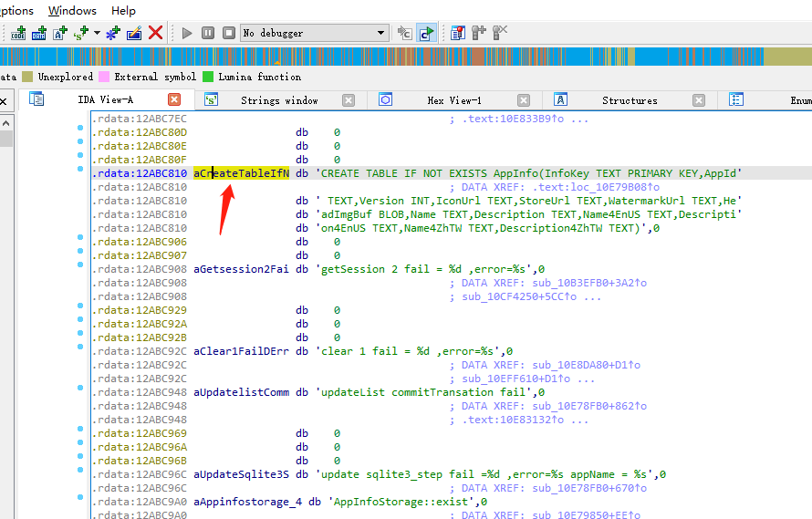Click the navigation band overview bar

406,57
